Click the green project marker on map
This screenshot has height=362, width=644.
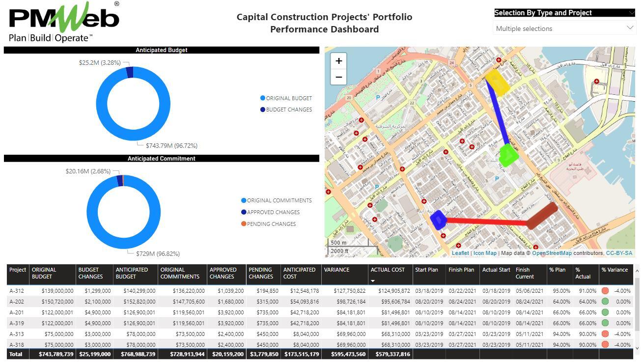(x=508, y=155)
